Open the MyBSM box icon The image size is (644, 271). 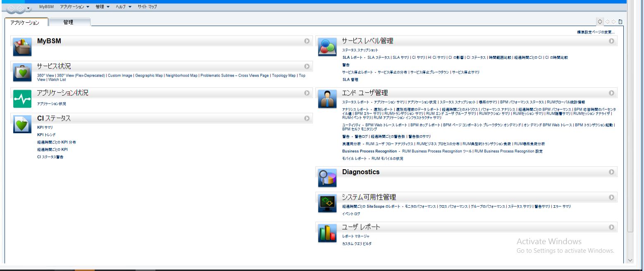click(x=22, y=46)
